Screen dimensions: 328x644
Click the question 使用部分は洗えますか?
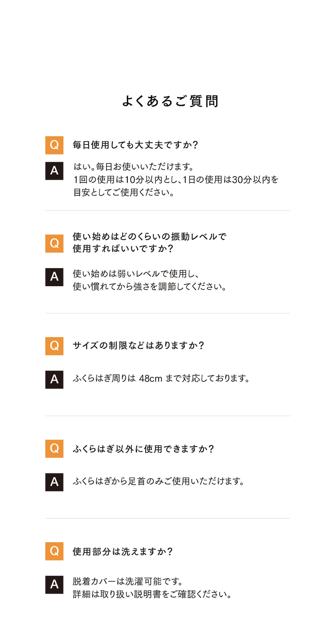(122, 551)
